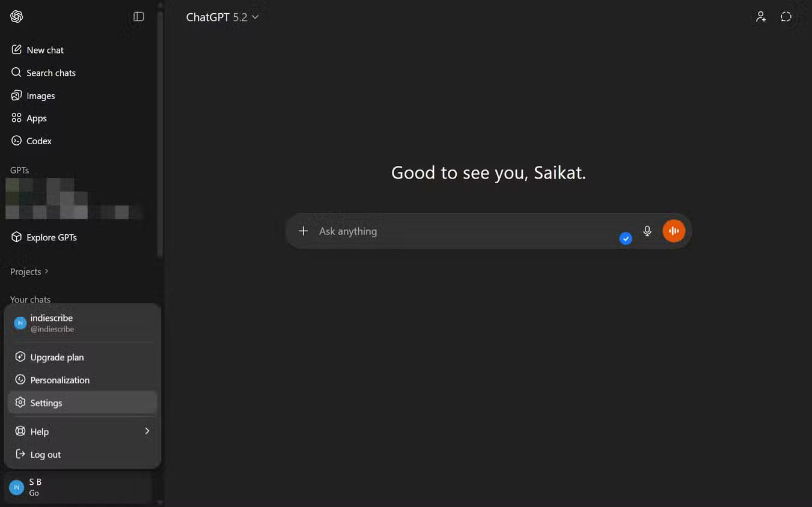Collapse the sidebar with the panel icon
Screen dimensions: 812x507
139,17
